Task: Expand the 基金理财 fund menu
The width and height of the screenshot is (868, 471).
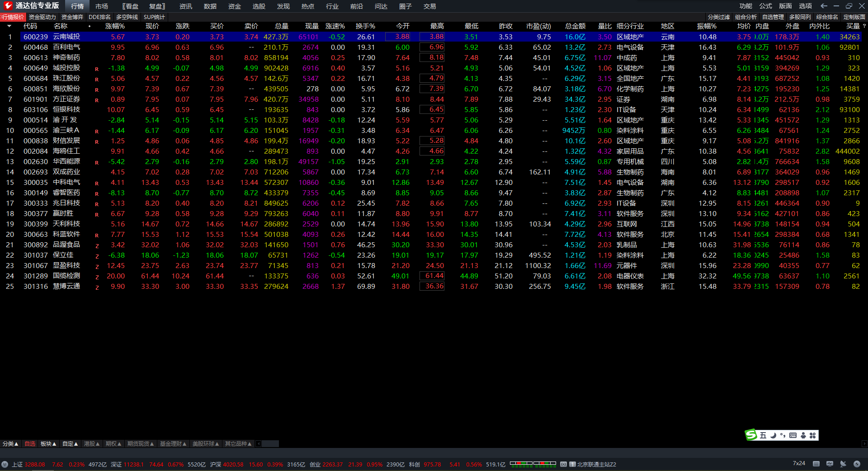Action: (173, 444)
